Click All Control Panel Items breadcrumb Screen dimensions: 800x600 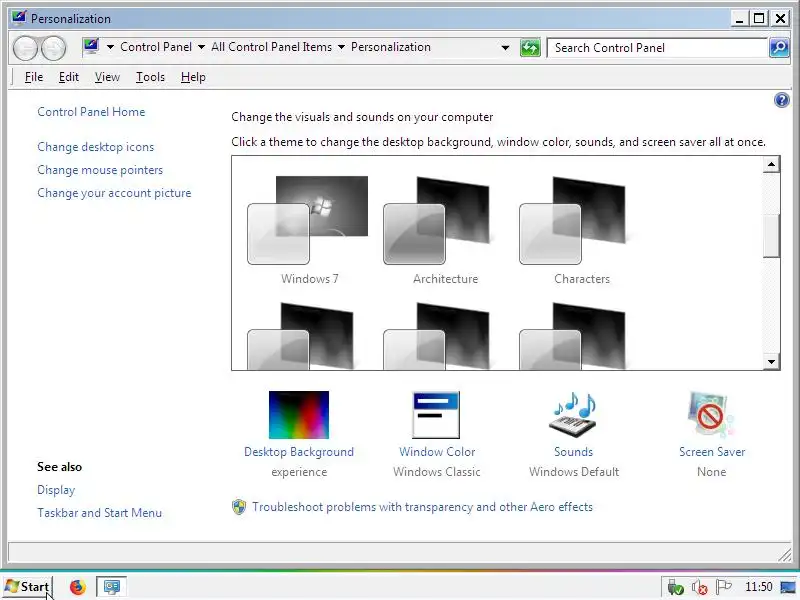tap(271, 47)
